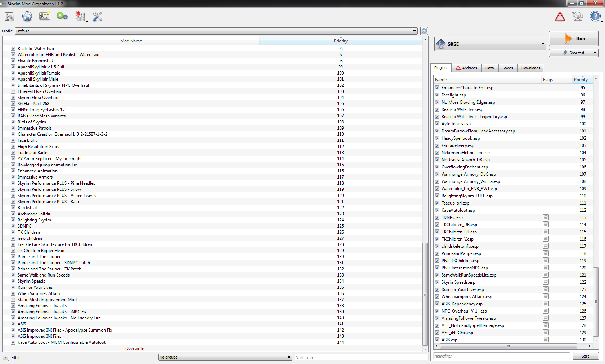This screenshot has height=364, width=605.
Task: Select the Watercolor_for_ENB_RWT.esp plugin row
Action: pyautogui.click(x=513, y=189)
